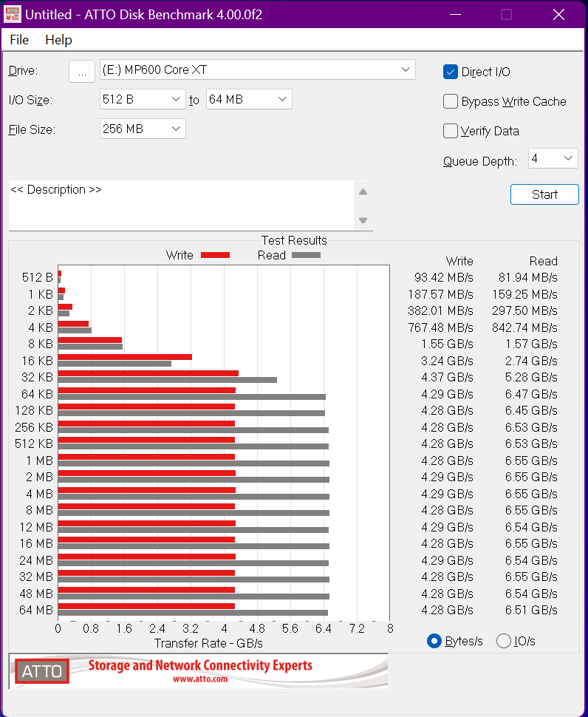Click the 512 KB chart row label
Screen dimensions: 588x717
coord(34,444)
